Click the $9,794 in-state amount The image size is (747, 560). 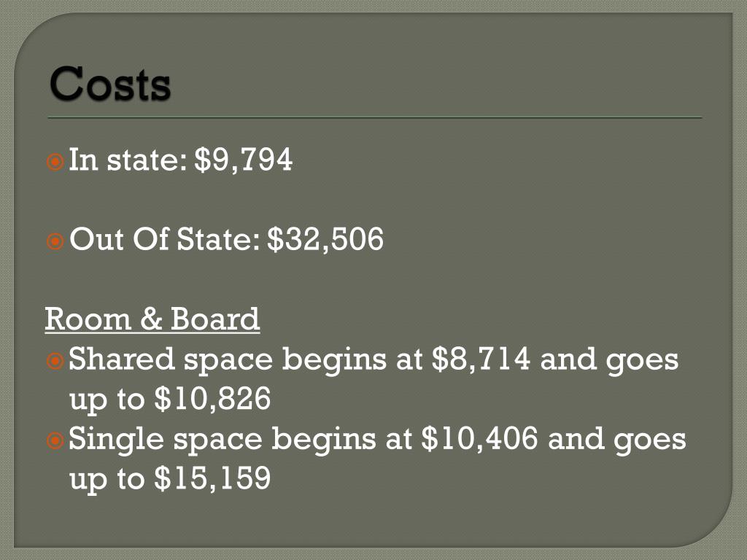(x=244, y=160)
